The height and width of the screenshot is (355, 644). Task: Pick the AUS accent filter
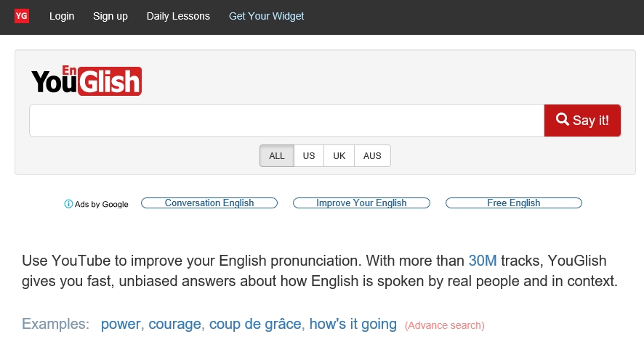[x=372, y=156]
